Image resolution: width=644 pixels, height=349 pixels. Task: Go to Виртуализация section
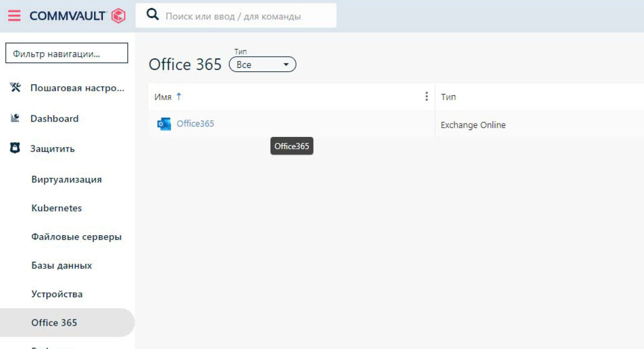coord(67,179)
